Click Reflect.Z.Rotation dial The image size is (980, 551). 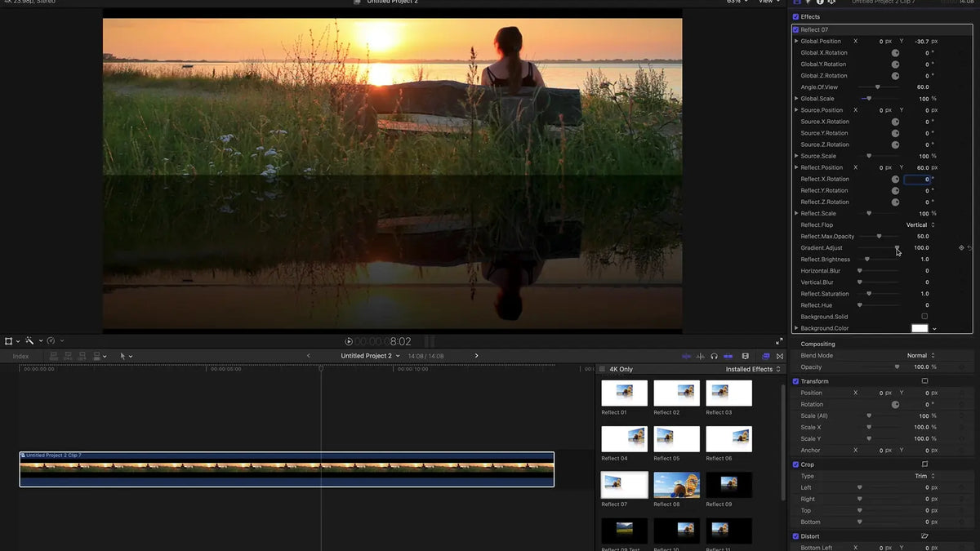pos(895,202)
